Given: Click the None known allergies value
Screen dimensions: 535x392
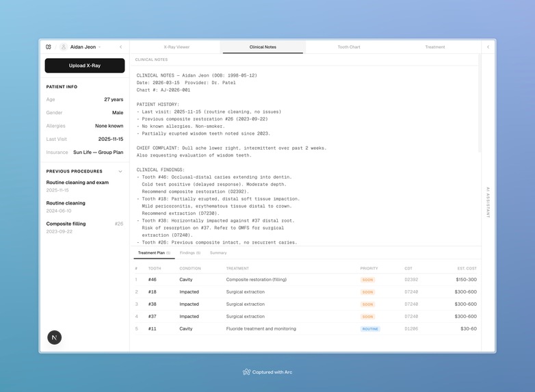Looking at the screenshot, I should point(109,126).
